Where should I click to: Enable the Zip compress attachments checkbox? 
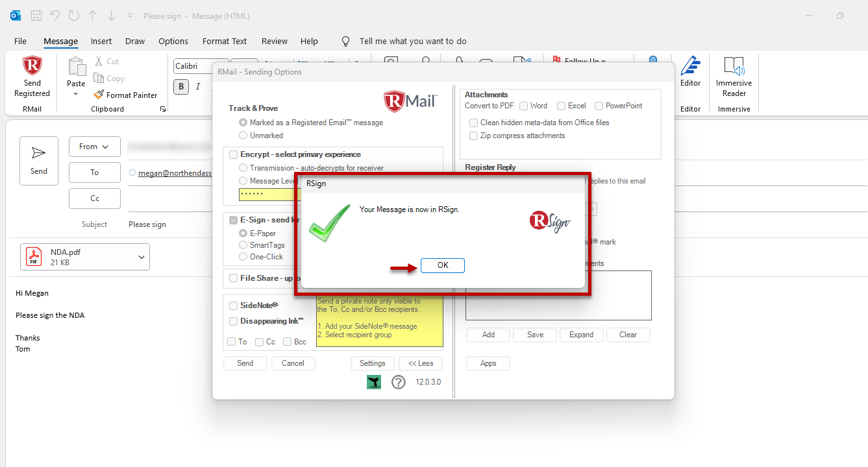474,136
